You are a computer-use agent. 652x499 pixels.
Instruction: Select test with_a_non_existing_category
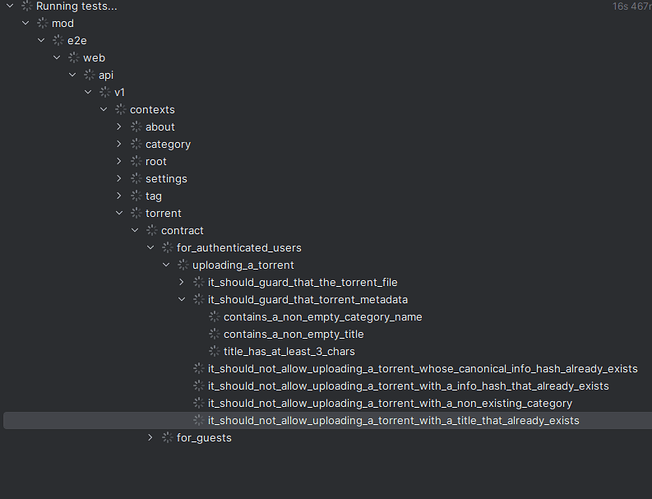[390, 403]
